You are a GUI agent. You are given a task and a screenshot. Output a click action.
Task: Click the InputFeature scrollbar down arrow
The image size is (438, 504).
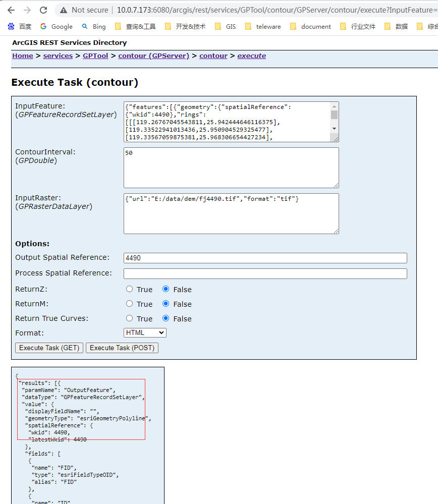(335, 129)
